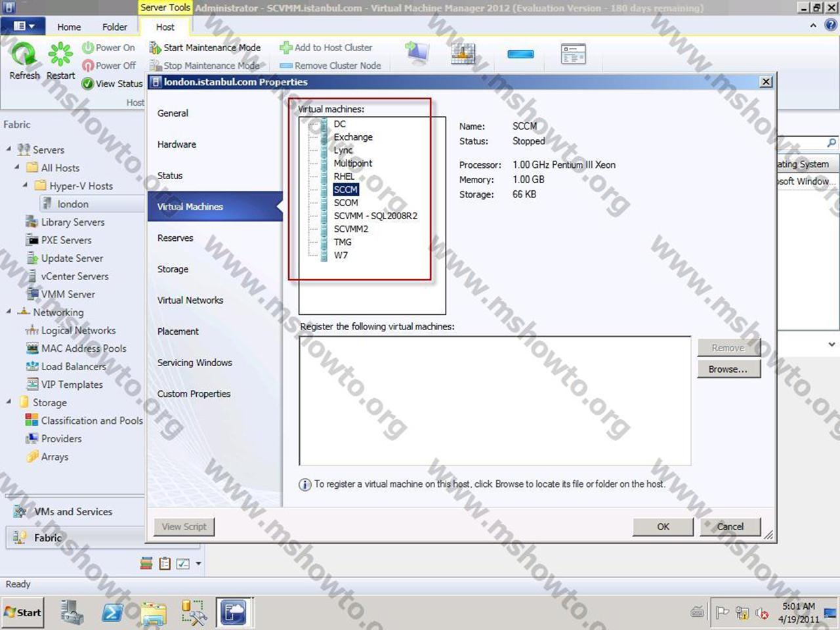Select the W7 virtual machine

[x=341, y=255]
